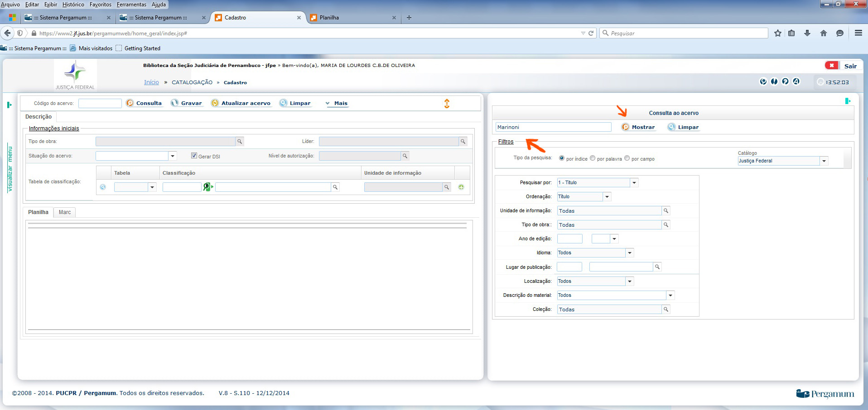
Task: Click the Consulta magnifier icon in toolbar
Action: (x=130, y=103)
